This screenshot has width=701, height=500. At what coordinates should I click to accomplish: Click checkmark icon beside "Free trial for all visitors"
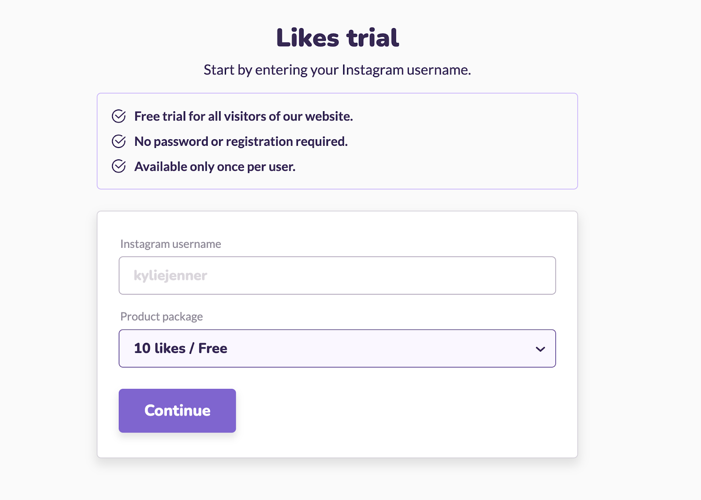pyautogui.click(x=119, y=116)
